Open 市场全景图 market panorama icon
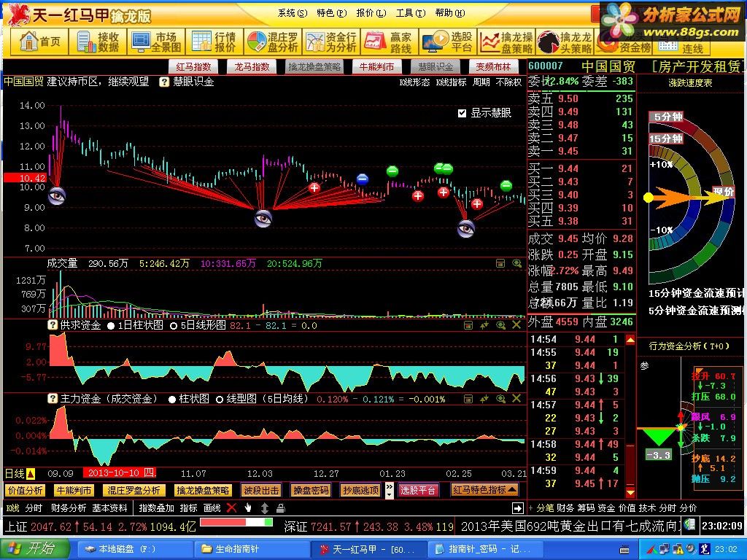This screenshot has width=747, height=560. 156,42
